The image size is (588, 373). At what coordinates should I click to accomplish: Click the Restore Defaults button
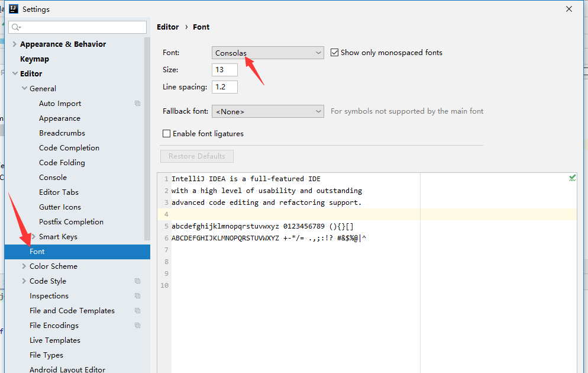[x=197, y=156]
